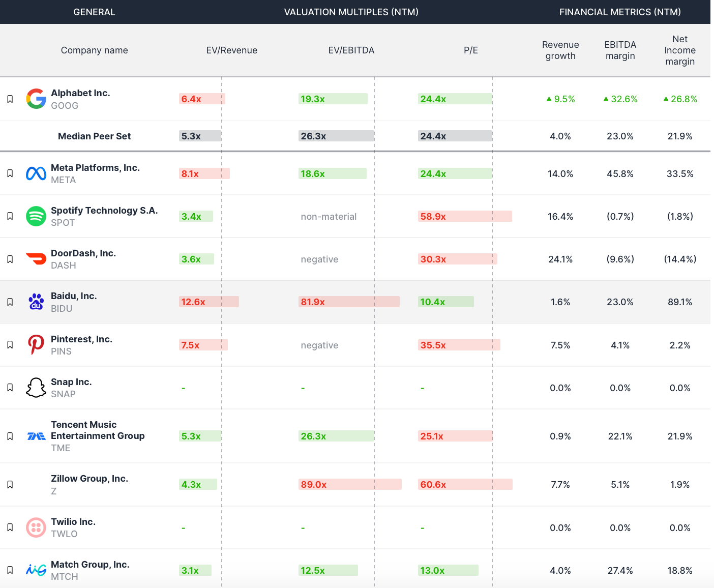Click Meta's 8.1x EV/Revenue highlighted bar
This screenshot has height=588, width=714.
tap(203, 173)
